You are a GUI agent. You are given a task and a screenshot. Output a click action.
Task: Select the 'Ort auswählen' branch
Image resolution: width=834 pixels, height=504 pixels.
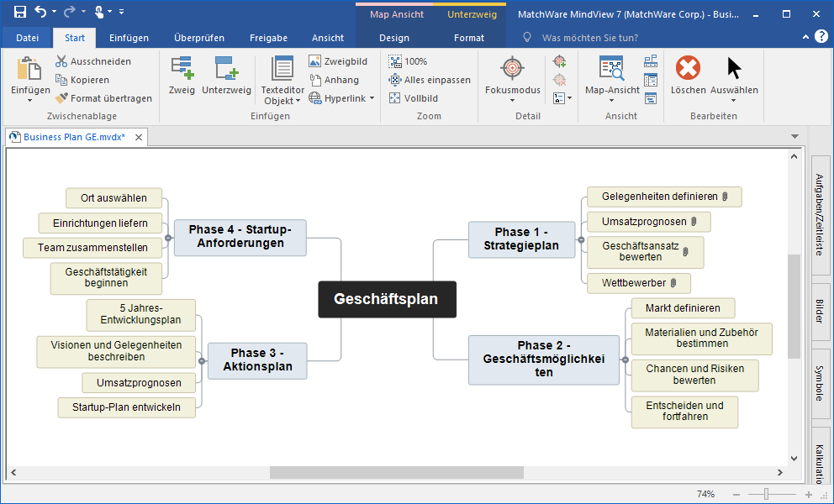[113, 198]
